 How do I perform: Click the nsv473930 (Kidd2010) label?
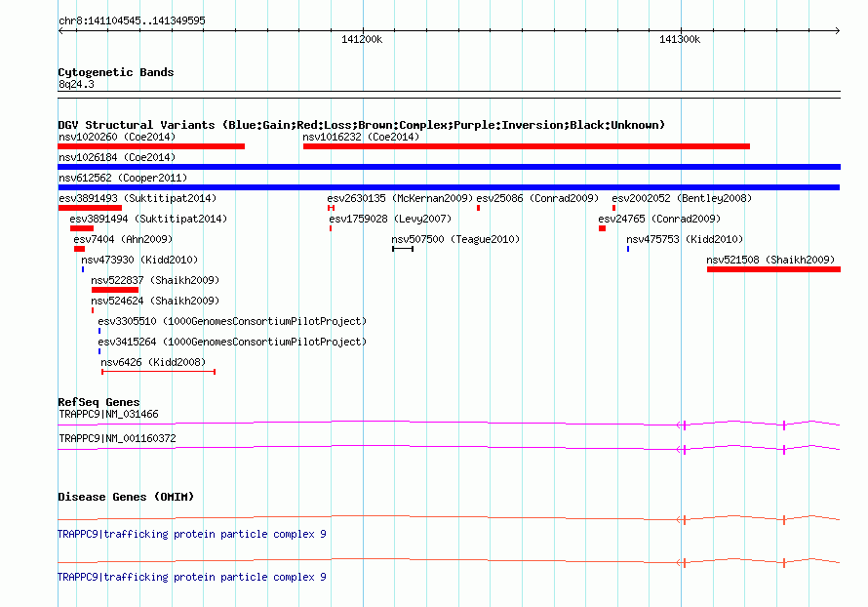tap(139, 260)
